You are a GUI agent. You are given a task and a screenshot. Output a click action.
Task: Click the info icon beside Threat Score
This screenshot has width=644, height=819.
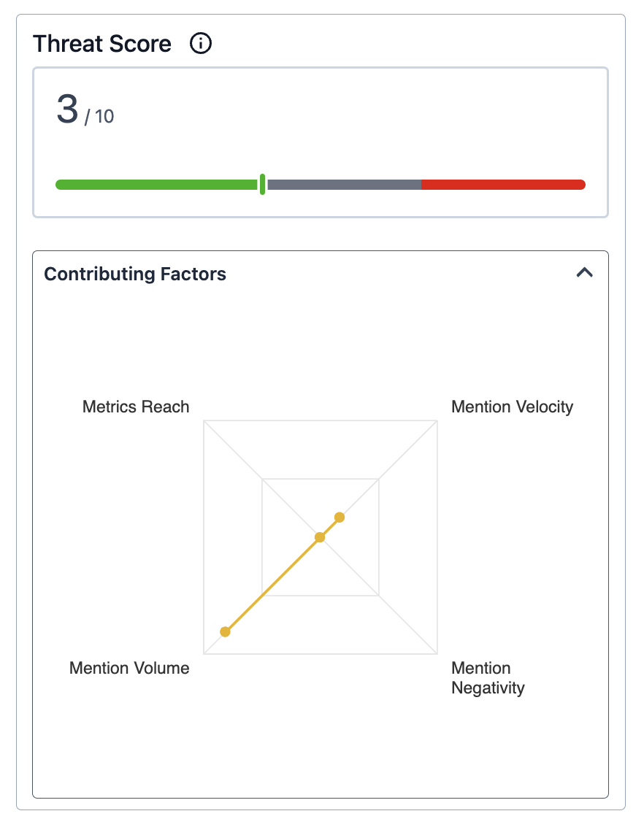(200, 44)
